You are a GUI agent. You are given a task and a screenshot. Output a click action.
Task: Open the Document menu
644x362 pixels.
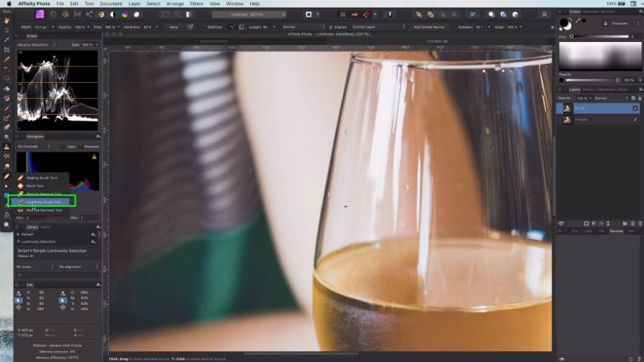(x=112, y=3)
